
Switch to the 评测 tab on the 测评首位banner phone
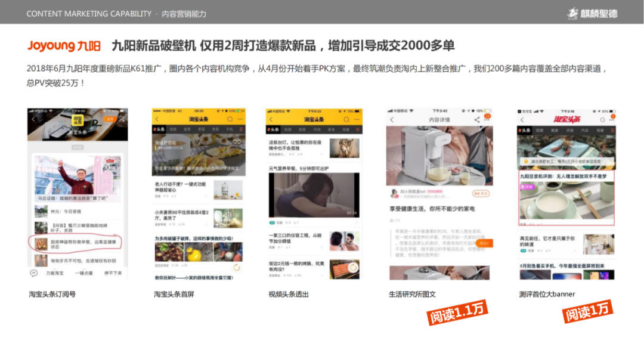(569, 130)
